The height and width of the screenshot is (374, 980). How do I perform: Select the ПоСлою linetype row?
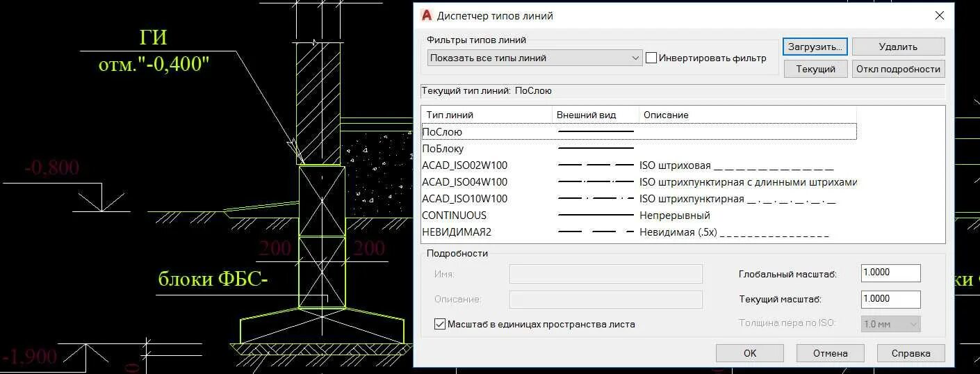click(x=639, y=131)
